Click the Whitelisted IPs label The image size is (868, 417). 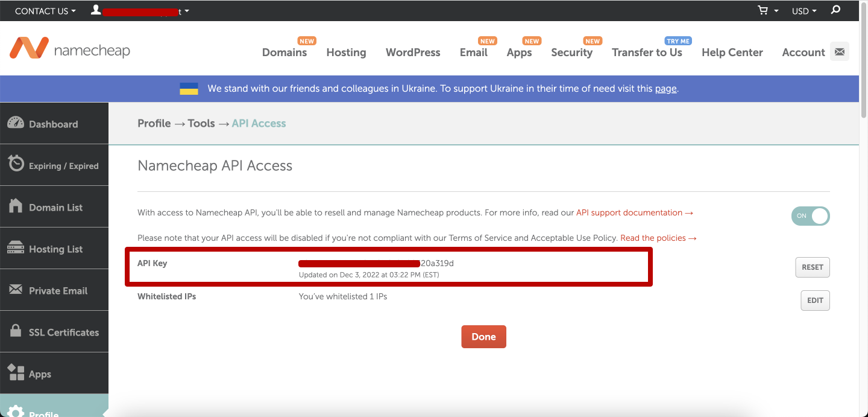tap(166, 296)
